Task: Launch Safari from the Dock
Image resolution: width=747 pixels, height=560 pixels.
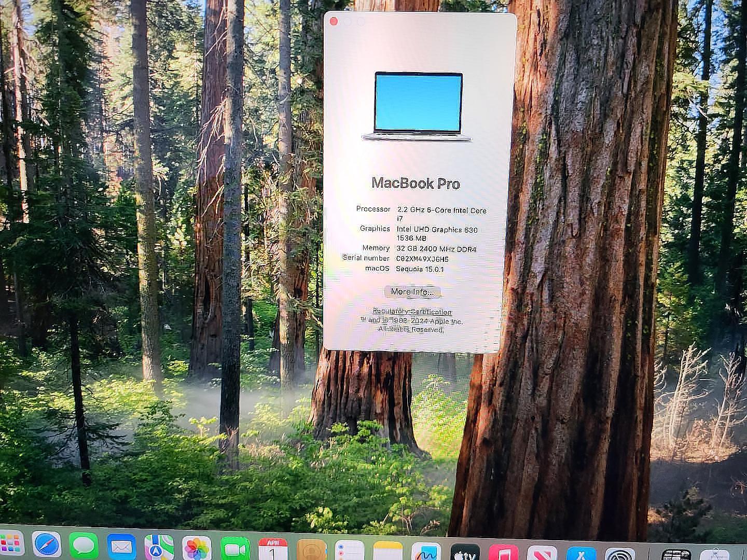Action: tap(47, 545)
